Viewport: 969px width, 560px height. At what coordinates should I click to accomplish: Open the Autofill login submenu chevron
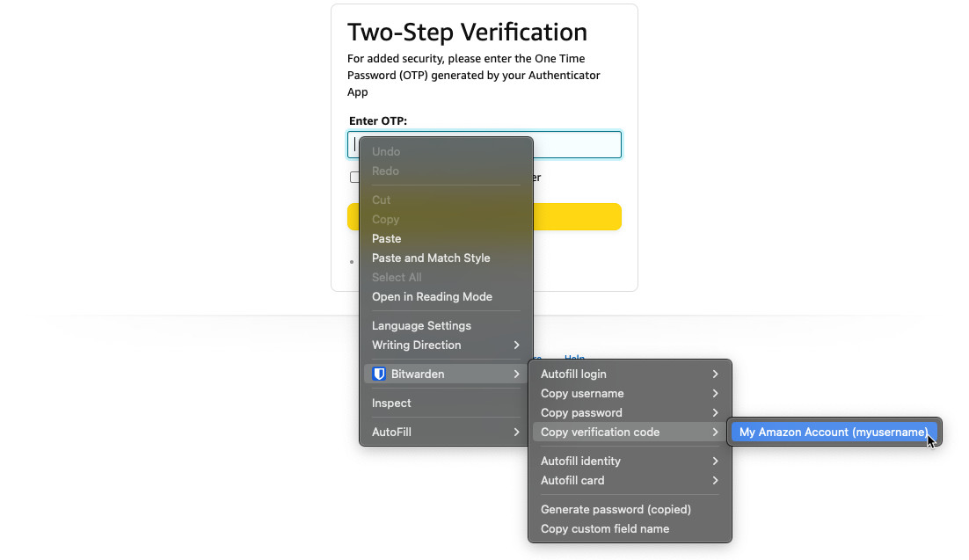coord(715,374)
